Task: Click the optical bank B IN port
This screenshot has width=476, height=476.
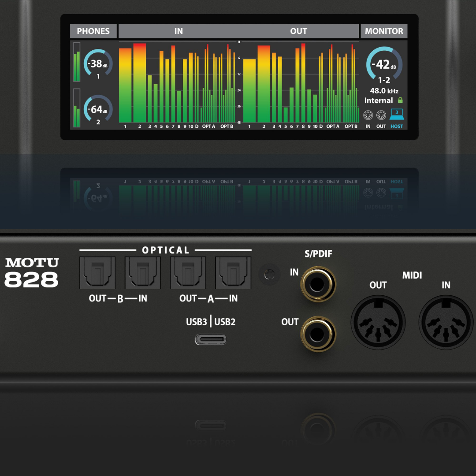Action: pos(143,273)
